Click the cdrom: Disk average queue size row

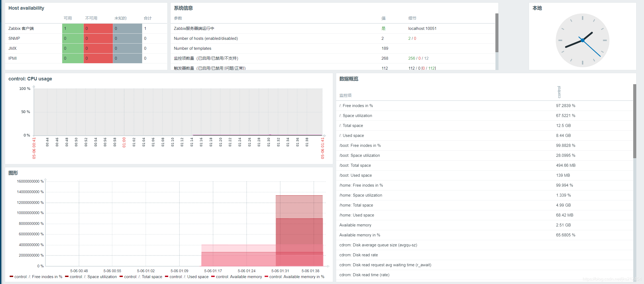tap(484, 245)
